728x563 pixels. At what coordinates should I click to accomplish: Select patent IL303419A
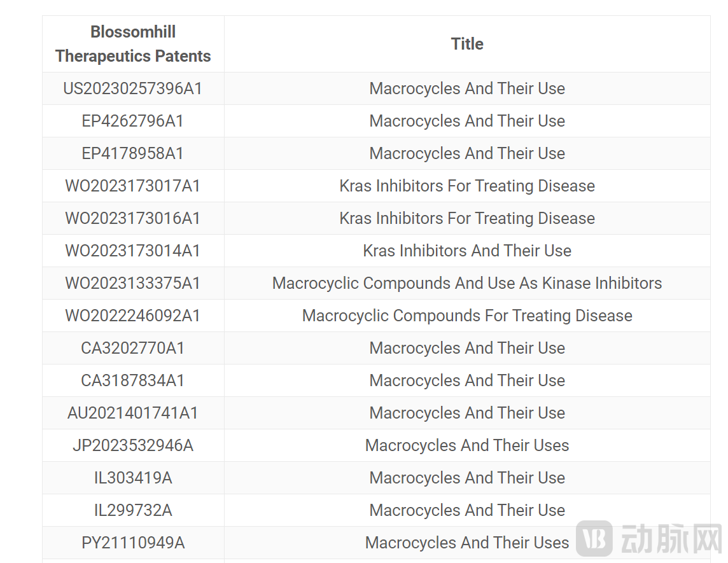133,478
